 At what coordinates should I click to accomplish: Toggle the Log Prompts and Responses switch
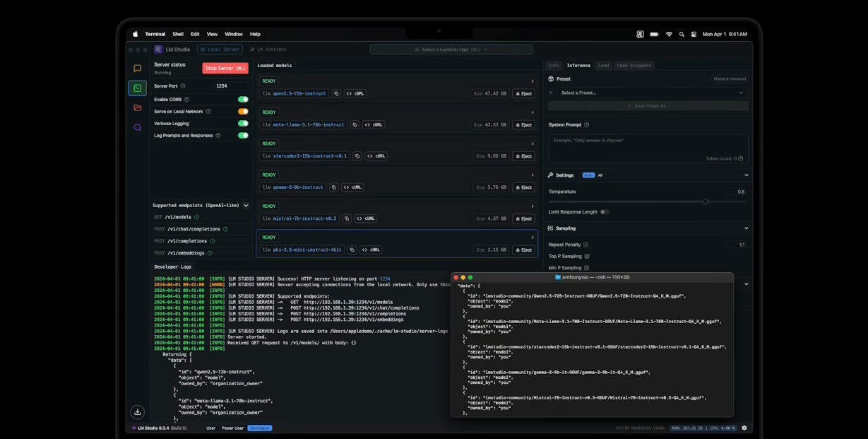pos(243,135)
